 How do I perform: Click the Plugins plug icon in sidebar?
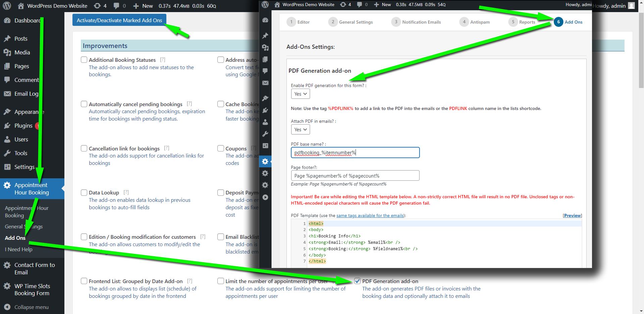point(7,126)
